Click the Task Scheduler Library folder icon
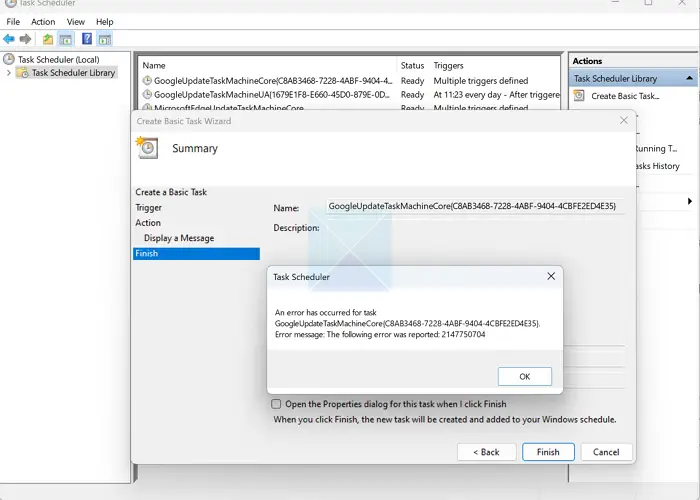 (22, 72)
